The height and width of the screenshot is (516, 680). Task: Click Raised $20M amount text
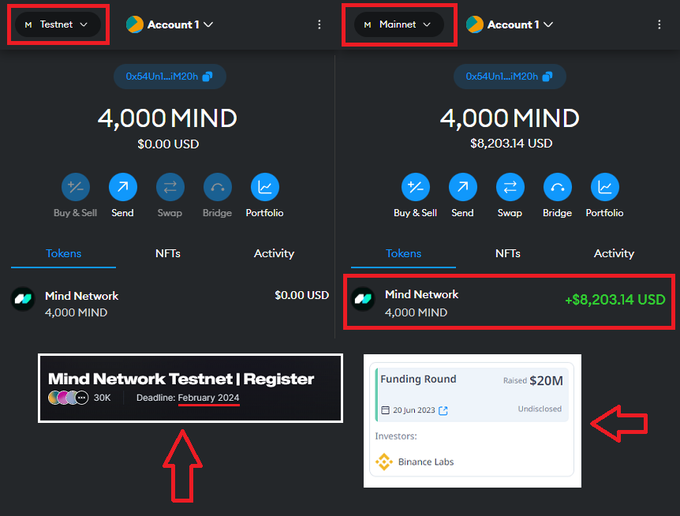pyautogui.click(x=533, y=381)
